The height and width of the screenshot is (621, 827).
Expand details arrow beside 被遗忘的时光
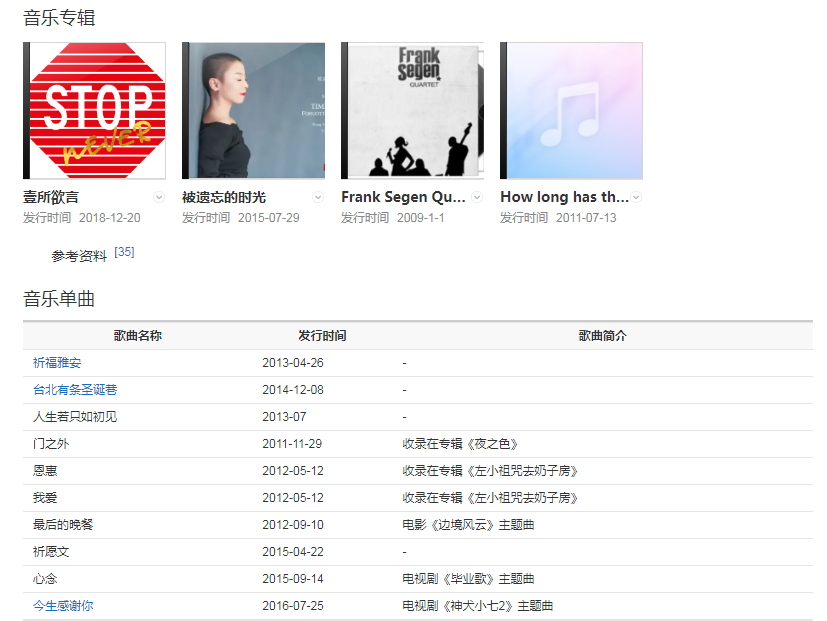point(318,197)
